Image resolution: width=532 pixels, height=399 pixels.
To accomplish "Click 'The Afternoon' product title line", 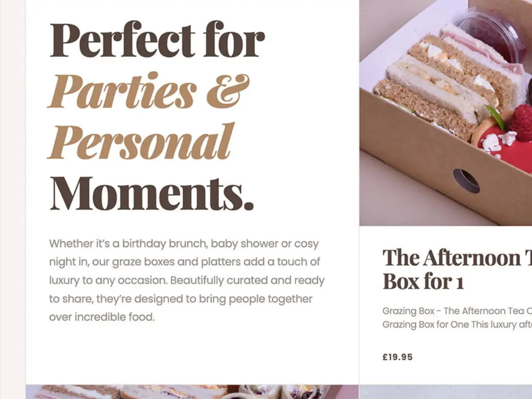I will pyautogui.click(x=457, y=258).
